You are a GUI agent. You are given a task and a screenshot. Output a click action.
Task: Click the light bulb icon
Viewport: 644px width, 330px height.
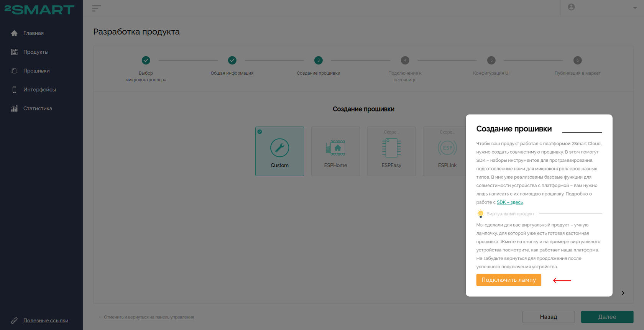[481, 214]
